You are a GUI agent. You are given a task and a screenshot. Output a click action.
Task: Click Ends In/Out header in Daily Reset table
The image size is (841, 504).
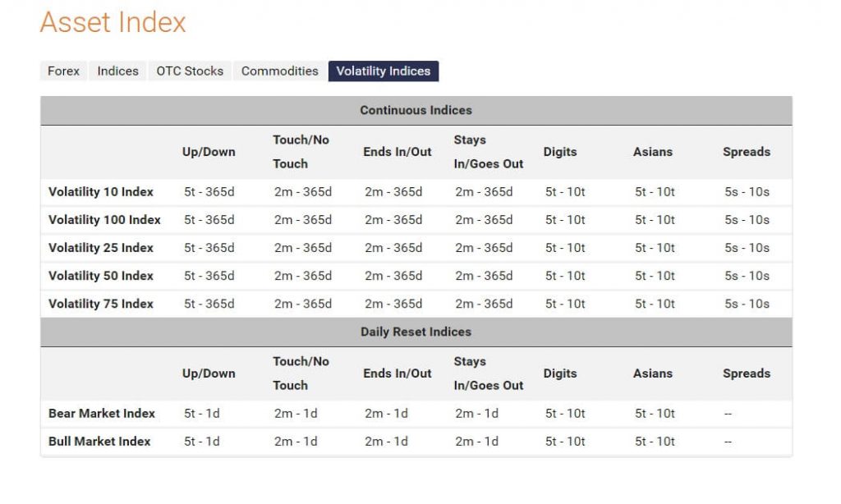tap(398, 373)
